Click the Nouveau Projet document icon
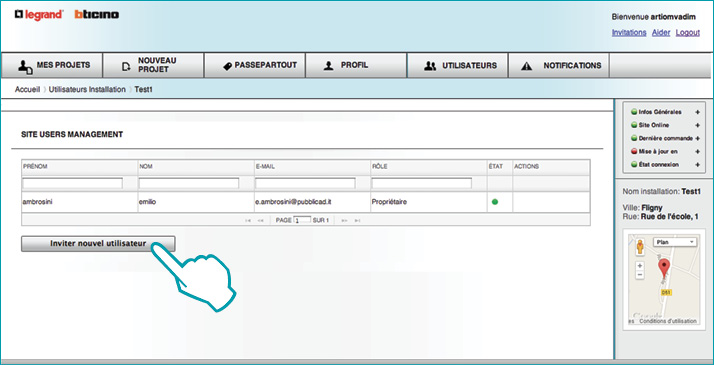The width and height of the screenshot is (714, 365). point(126,67)
